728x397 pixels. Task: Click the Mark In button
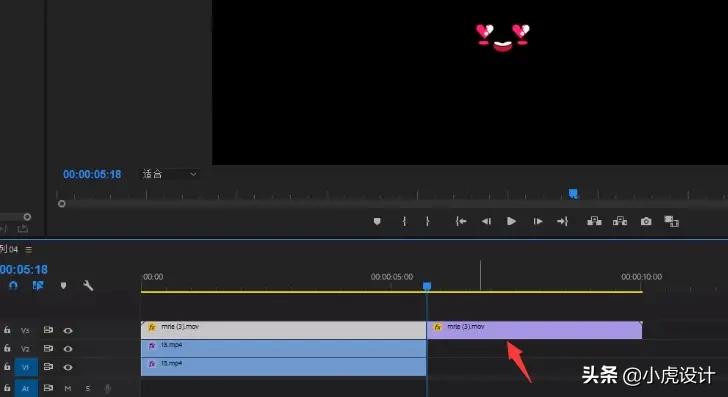pyautogui.click(x=404, y=221)
